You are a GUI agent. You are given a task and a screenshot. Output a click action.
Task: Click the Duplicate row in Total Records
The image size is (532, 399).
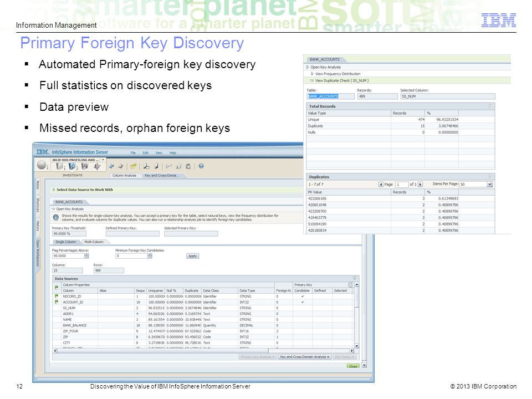click(x=400, y=126)
